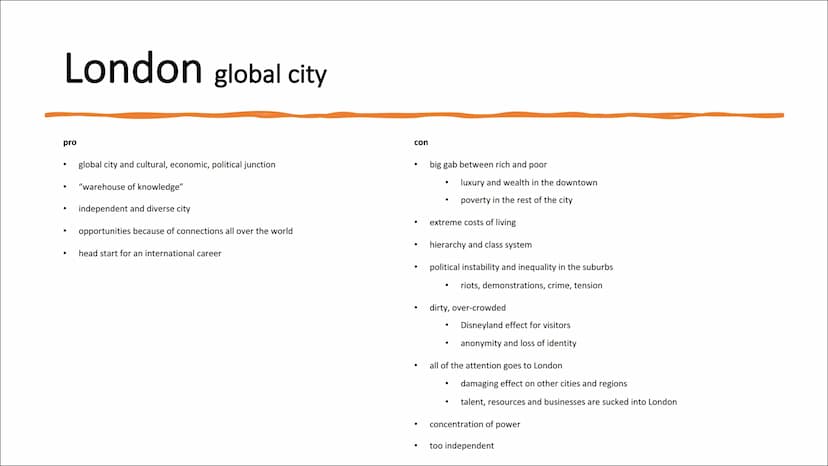This screenshot has width=828, height=466.
Task: Click 'global city and cultural, economic, political junction'
Action: coord(177,165)
